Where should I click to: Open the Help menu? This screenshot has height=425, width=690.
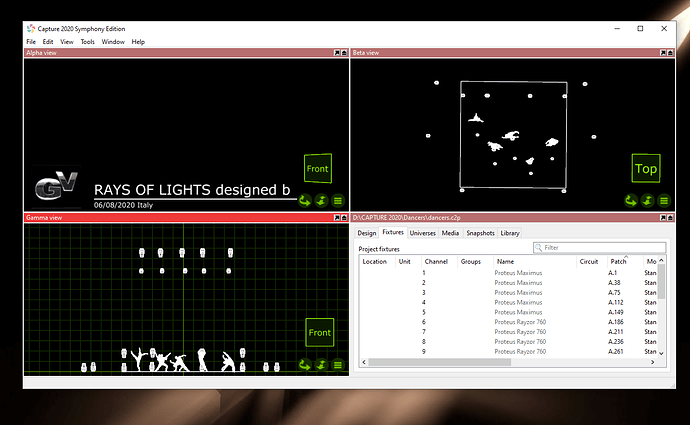138,42
